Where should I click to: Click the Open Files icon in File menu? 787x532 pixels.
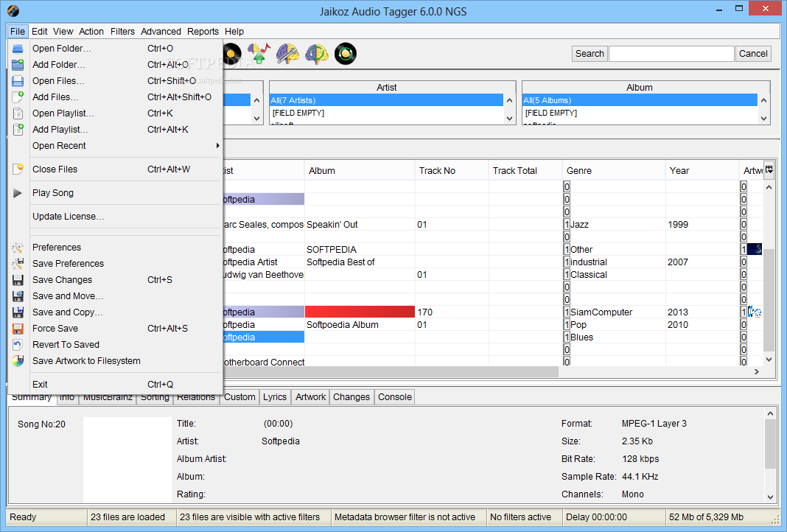click(x=18, y=81)
